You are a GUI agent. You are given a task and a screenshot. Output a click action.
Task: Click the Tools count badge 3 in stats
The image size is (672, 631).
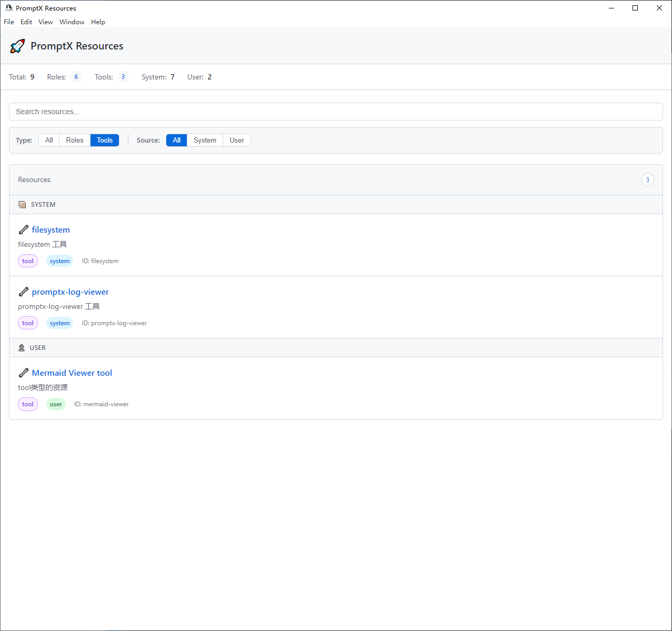coord(123,77)
